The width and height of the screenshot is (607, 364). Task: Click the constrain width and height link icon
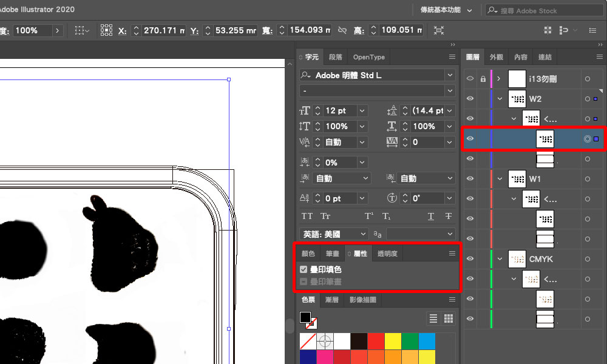pos(342,30)
